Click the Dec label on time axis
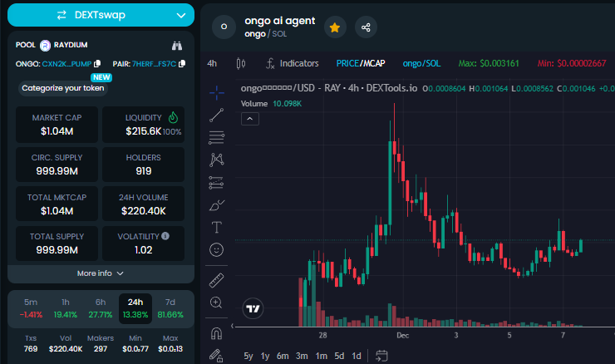 click(x=402, y=336)
